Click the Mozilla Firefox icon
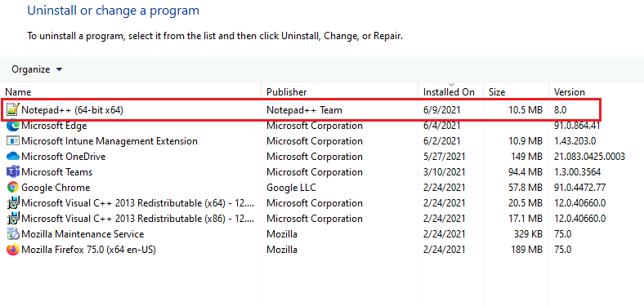Image resolution: width=644 pixels, height=306 pixels. [13, 250]
